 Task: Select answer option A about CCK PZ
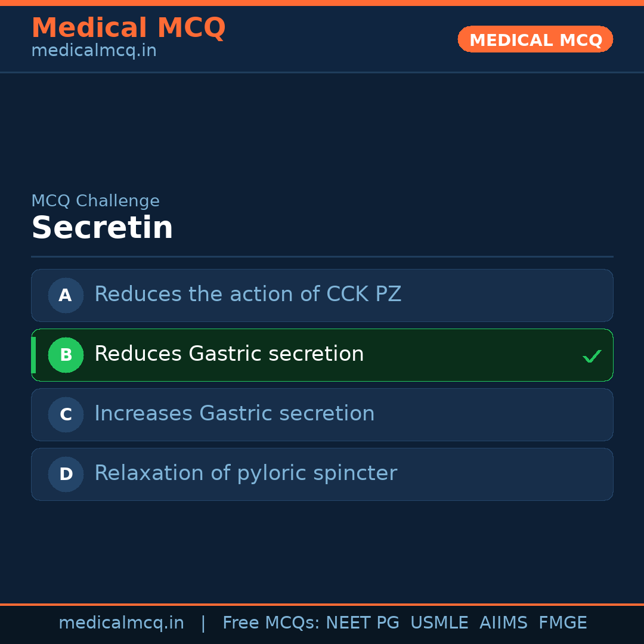click(x=322, y=295)
